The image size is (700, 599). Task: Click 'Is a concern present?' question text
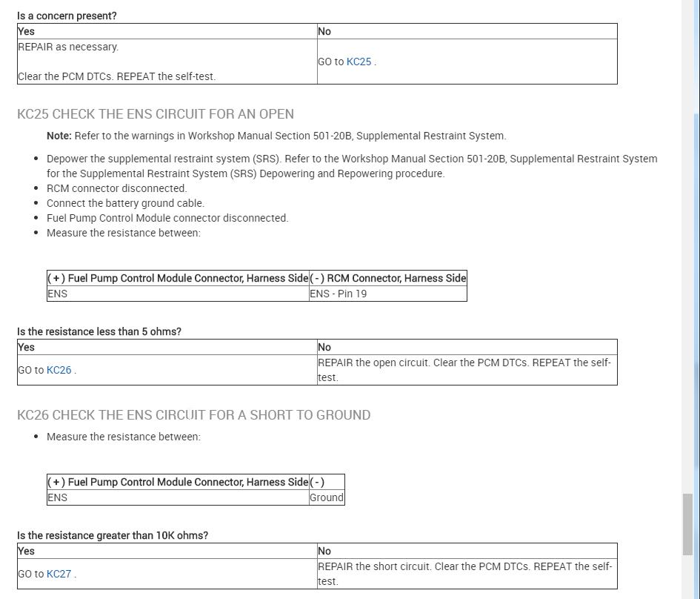[x=67, y=16]
